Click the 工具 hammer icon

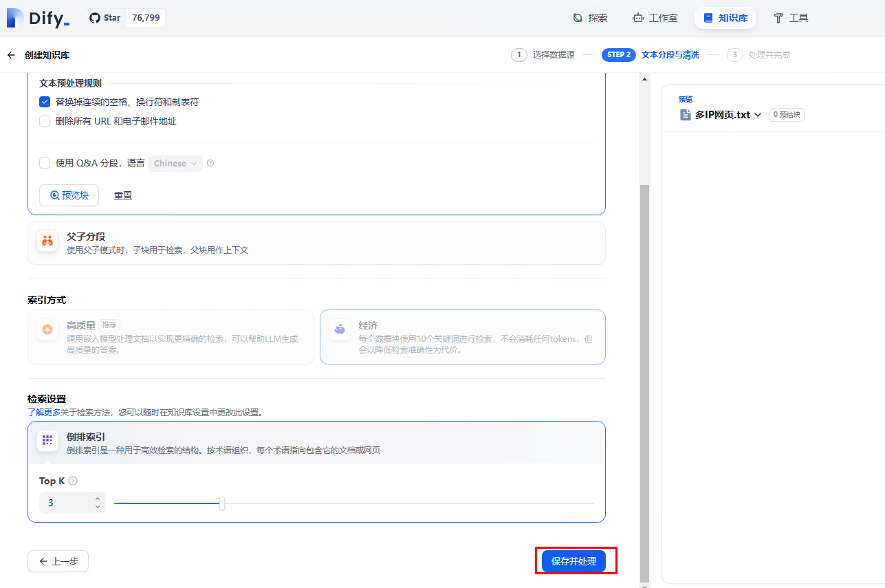(778, 18)
